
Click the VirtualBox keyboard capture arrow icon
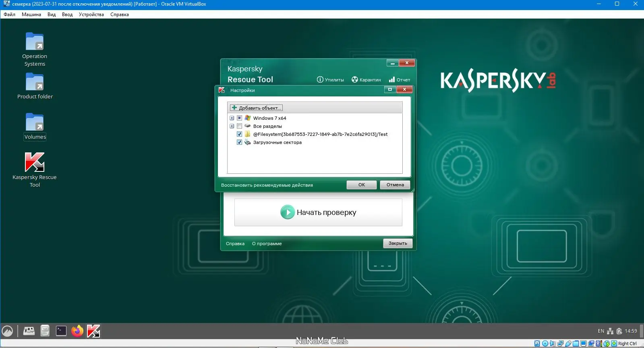click(x=614, y=344)
